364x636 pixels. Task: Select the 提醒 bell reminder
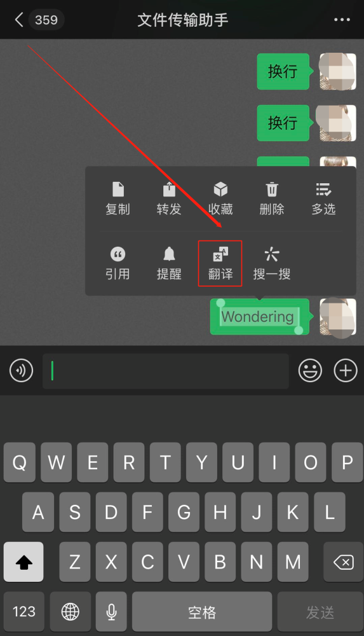(169, 263)
